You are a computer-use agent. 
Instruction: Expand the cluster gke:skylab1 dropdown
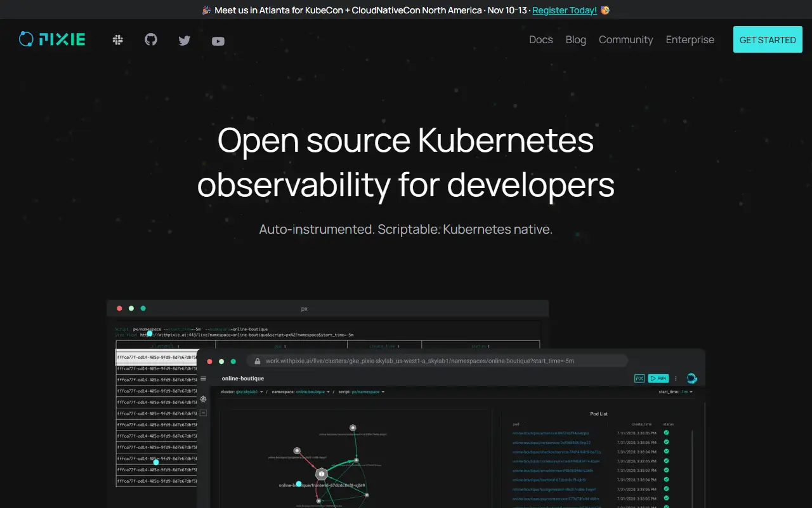click(241, 392)
